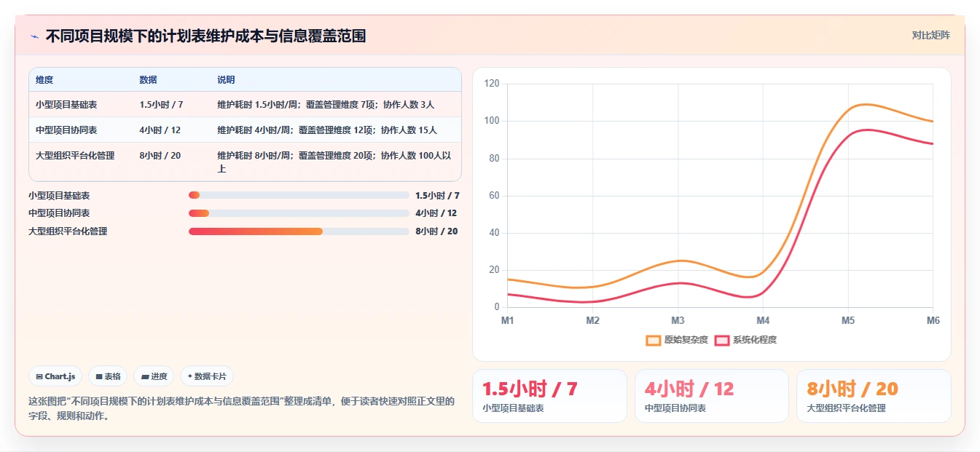Select the 表格 tag chip

tap(108, 376)
